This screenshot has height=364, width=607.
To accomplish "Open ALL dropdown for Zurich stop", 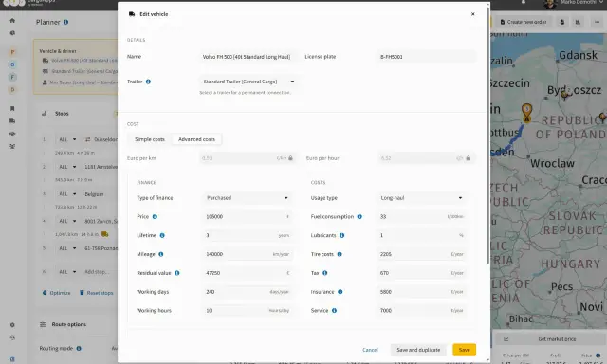I will (67, 221).
